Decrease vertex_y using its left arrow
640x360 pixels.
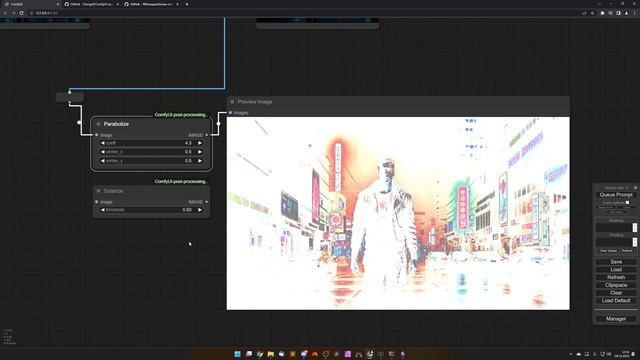tap(102, 161)
